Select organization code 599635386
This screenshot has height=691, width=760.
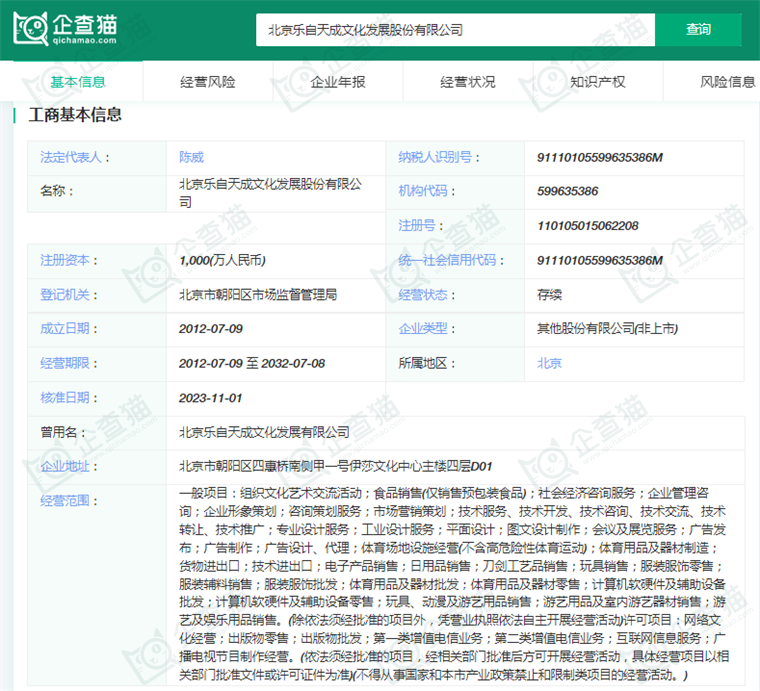point(568,191)
